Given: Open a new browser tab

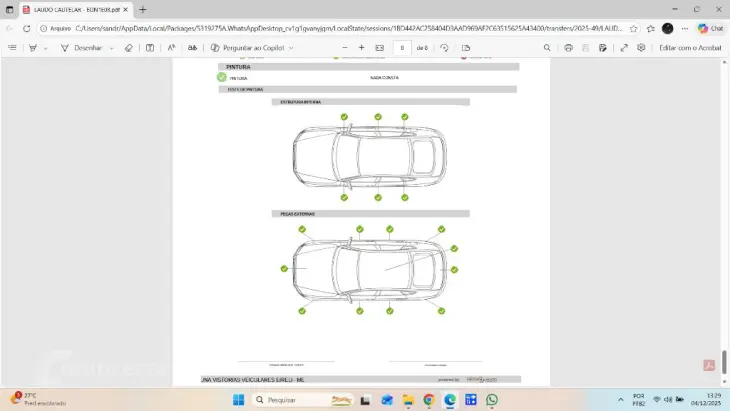Looking at the screenshot, I should tap(142, 9).
